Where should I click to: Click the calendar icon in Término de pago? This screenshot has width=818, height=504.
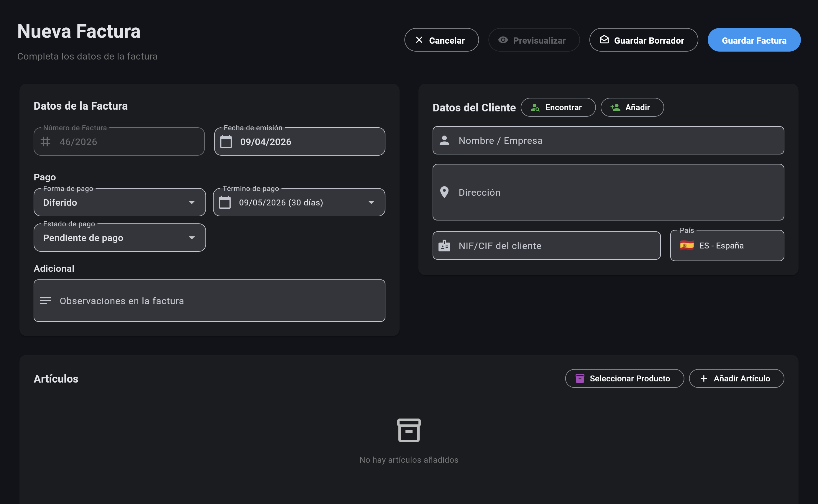coord(225,202)
